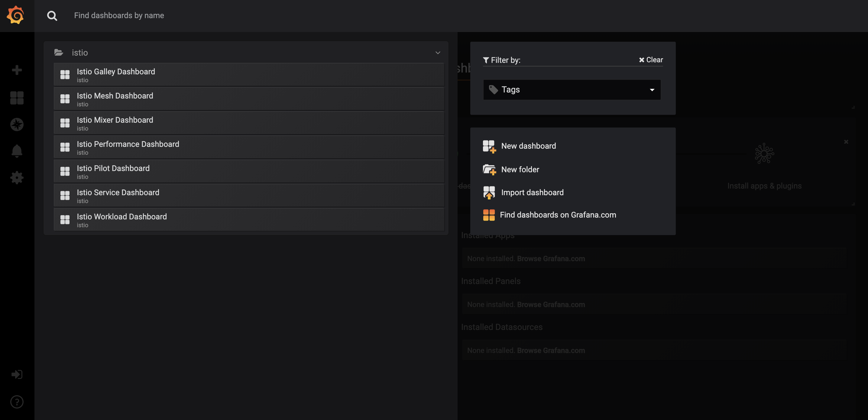Open the Tags filter dropdown

pos(572,90)
